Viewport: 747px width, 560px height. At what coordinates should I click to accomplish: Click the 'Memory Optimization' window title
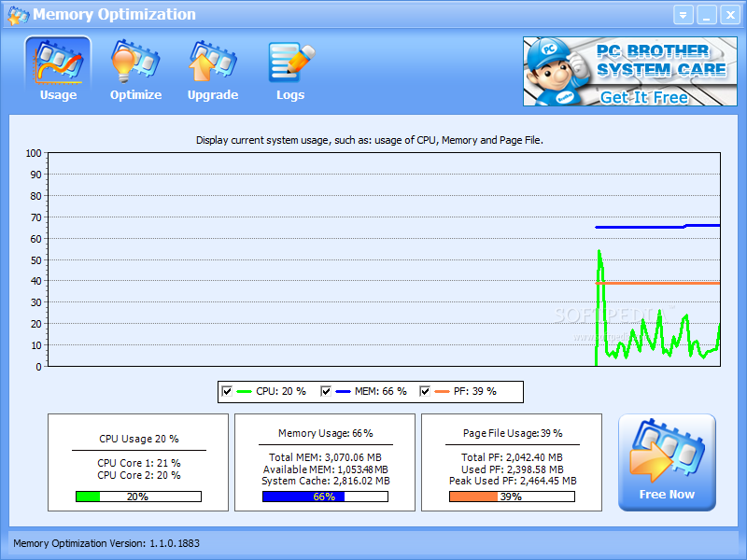pos(114,14)
